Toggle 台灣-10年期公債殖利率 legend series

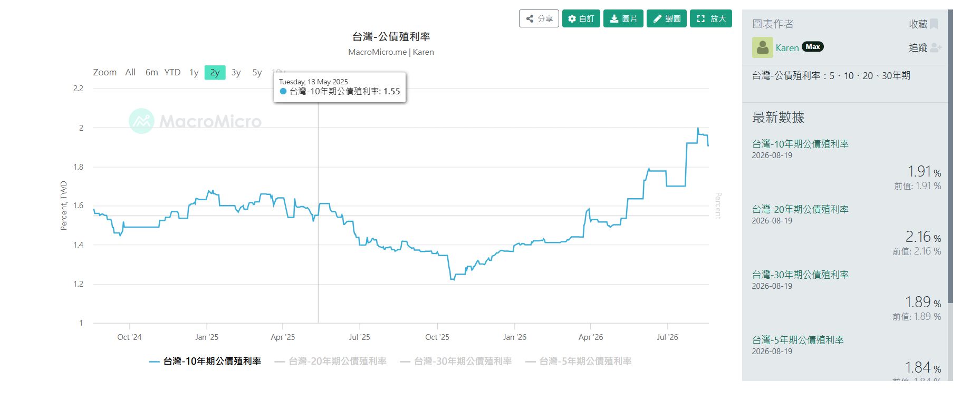pyautogui.click(x=205, y=361)
